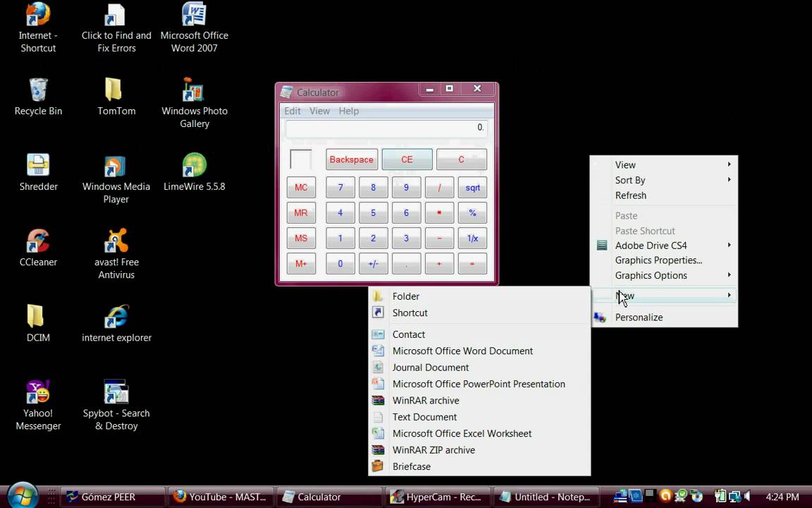Click the M+ memory add button
This screenshot has width=812, height=508.
click(301, 264)
